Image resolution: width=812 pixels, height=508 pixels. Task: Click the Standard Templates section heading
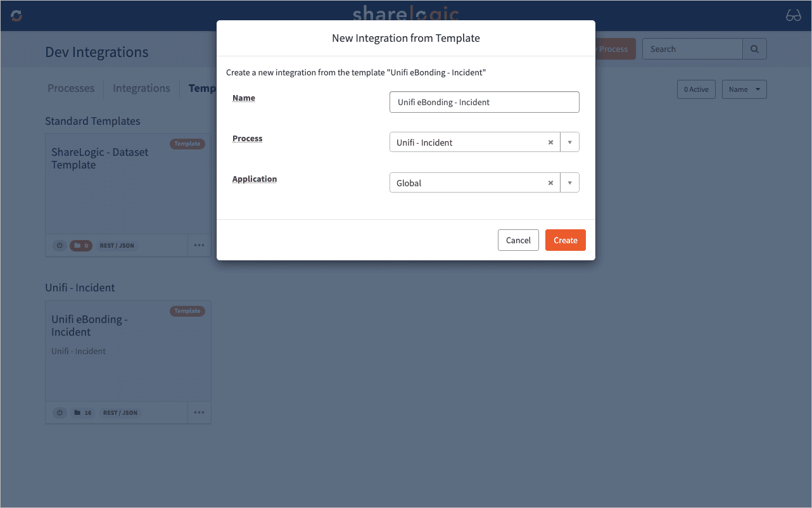92,121
